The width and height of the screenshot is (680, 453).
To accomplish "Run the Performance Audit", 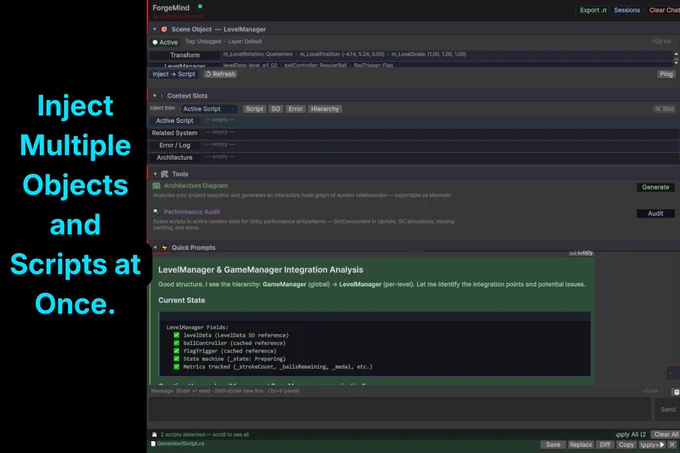I will tap(655, 213).
